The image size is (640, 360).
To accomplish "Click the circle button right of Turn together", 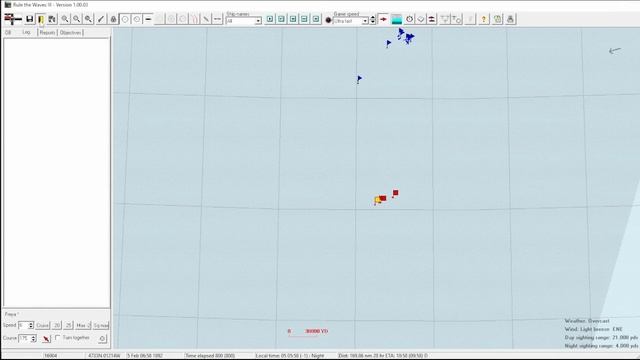I will (102, 338).
